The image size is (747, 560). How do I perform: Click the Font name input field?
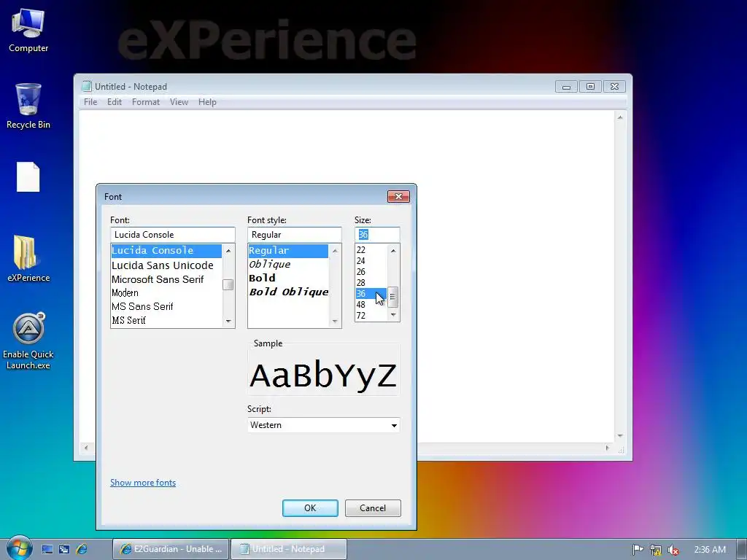pos(172,234)
